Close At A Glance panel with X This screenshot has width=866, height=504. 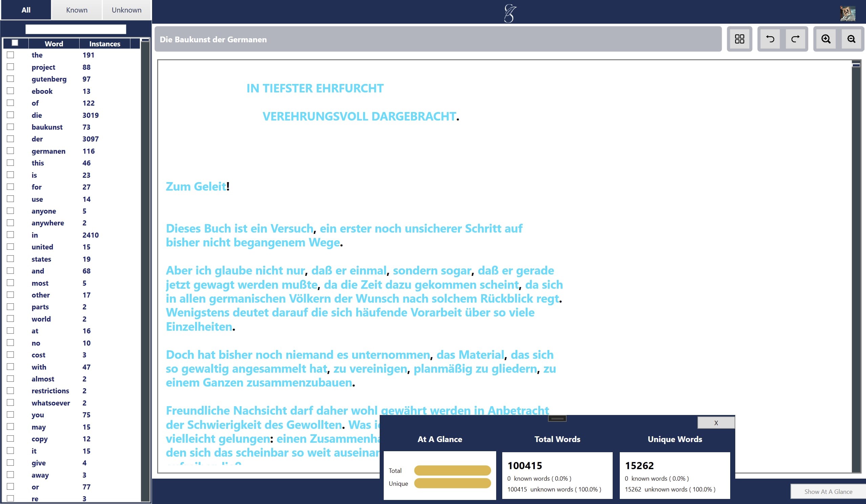click(716, 422)
